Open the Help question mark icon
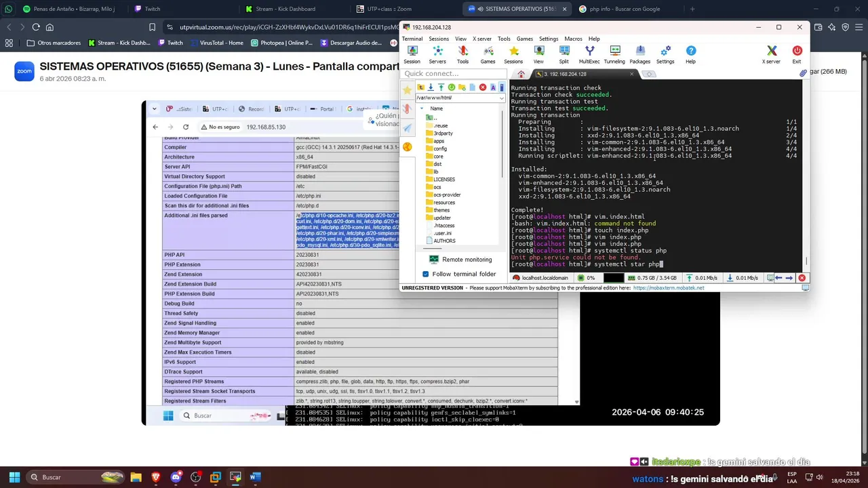The height and width of the screenshot is (488, 868). click(x=690, y=54)
